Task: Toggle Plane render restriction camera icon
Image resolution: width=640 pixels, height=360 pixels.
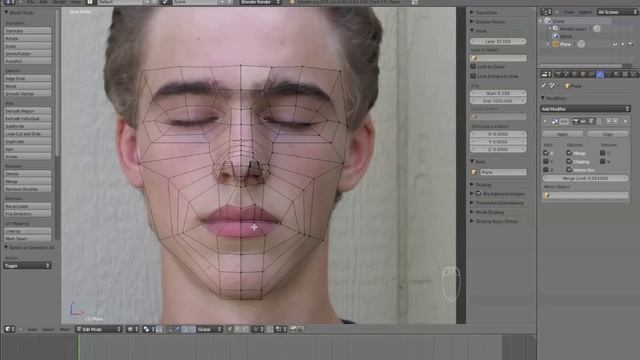Action: (630, 44)
